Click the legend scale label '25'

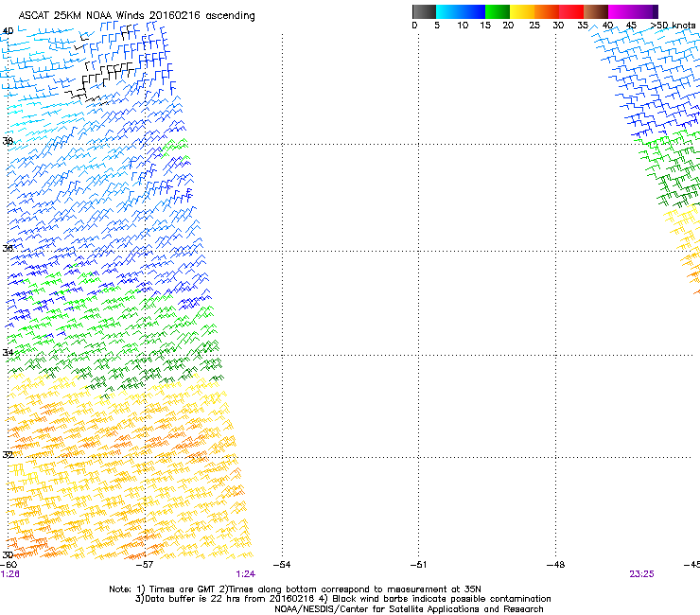534,26
